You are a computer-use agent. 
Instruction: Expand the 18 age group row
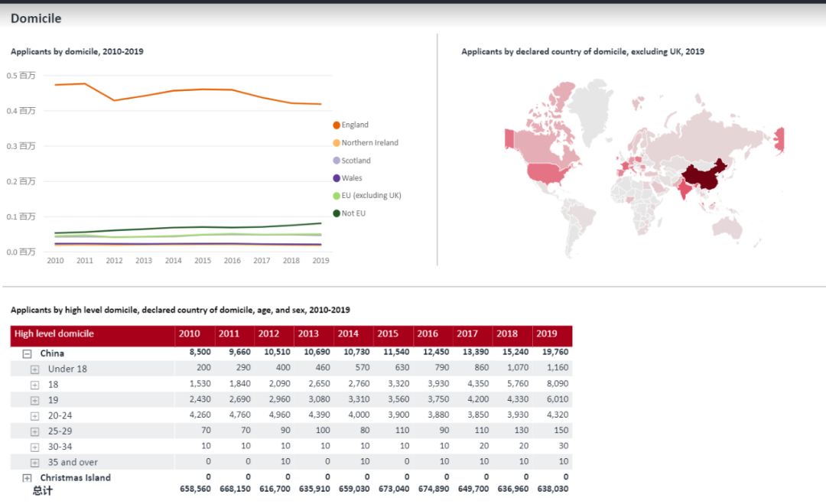34,385
